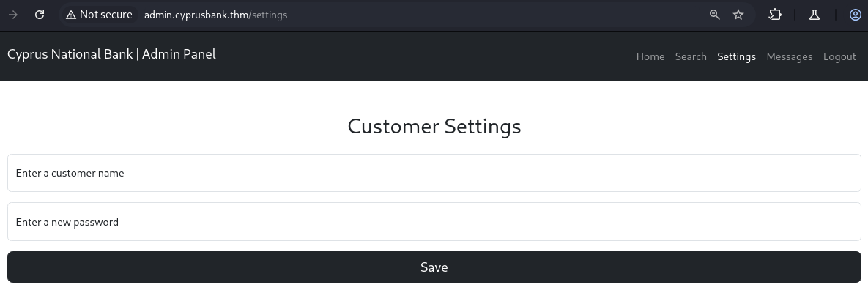Open the zoom magnifier icon in address bar
Screen dimensions: 868x293
coord(715,15)
